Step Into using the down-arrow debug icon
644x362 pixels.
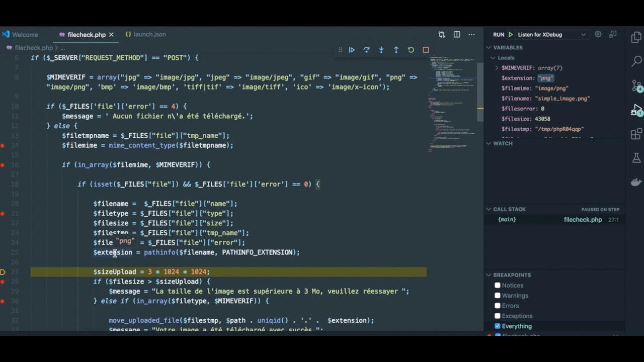point(381,50)
